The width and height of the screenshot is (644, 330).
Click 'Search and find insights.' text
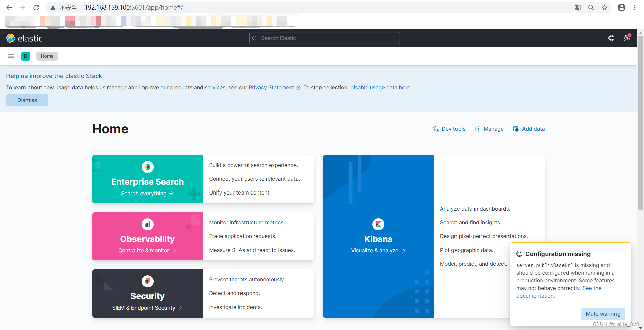point(471,222)
